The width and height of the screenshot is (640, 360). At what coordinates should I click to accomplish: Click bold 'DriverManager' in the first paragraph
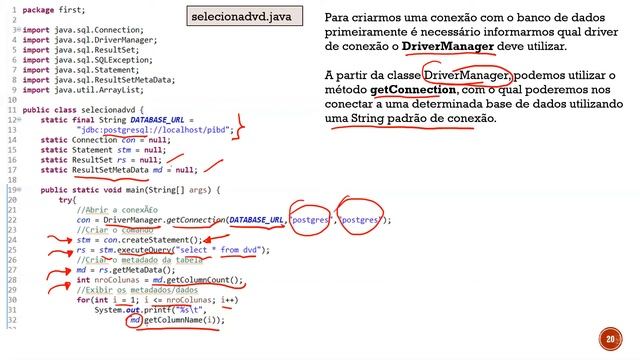click(x=448, y=46)
